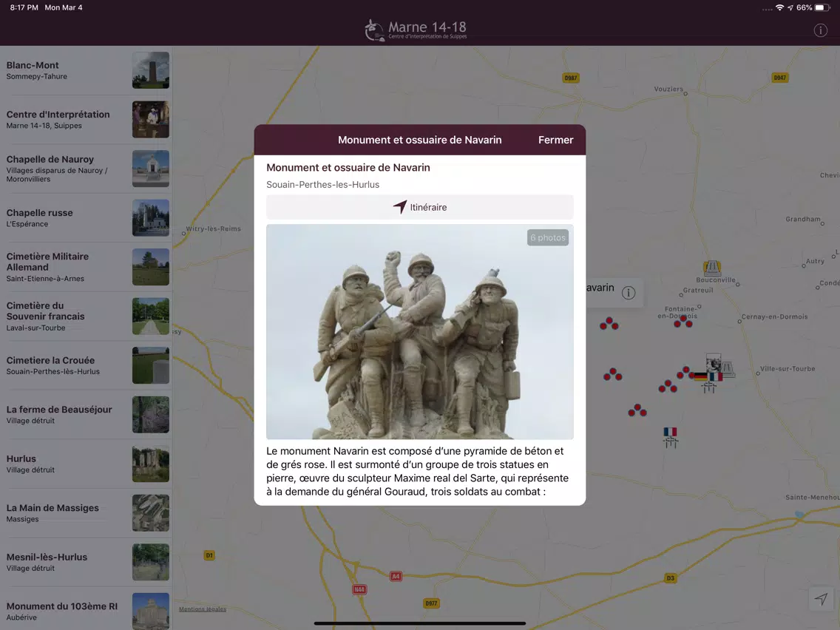Tap the D987 road shield on map
The width and height of the screenshot is (840, 630).
pos(571,78)
